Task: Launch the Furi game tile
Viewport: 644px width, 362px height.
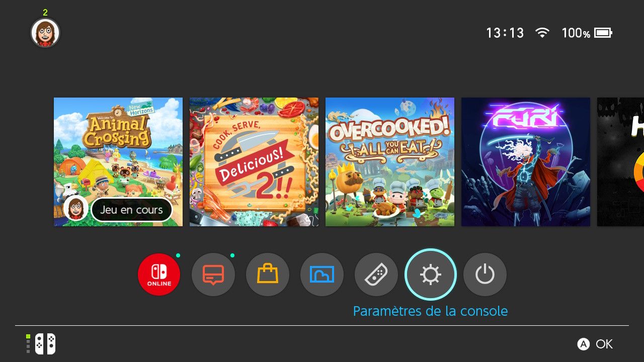Action: (x=526, y=162)
